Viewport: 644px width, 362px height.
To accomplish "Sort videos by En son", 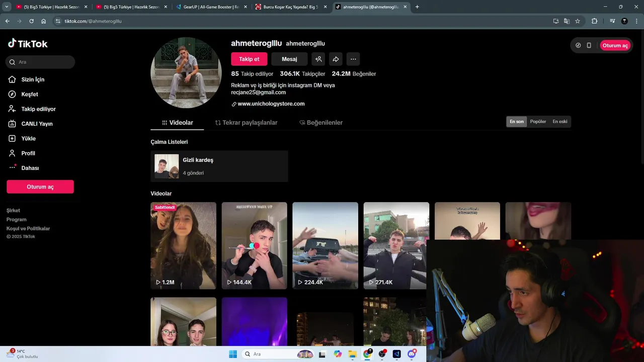I will tap(517, 122).
